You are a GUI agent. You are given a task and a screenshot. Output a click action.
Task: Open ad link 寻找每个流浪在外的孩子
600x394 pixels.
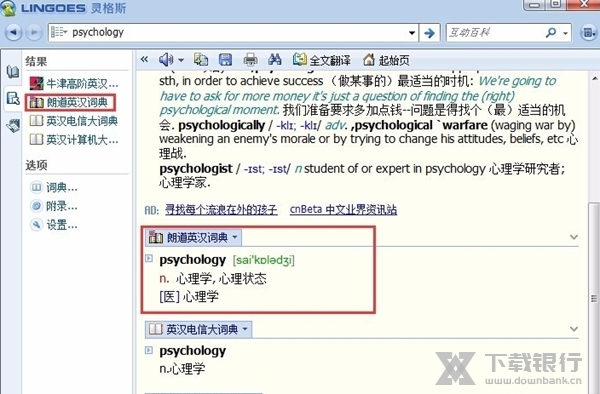[x=221, y=210]
